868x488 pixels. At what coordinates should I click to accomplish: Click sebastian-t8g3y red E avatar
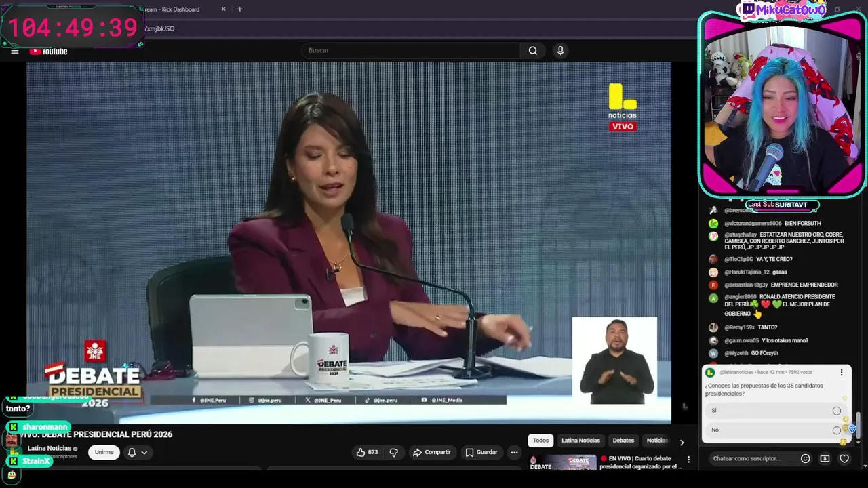click(713, 285)
